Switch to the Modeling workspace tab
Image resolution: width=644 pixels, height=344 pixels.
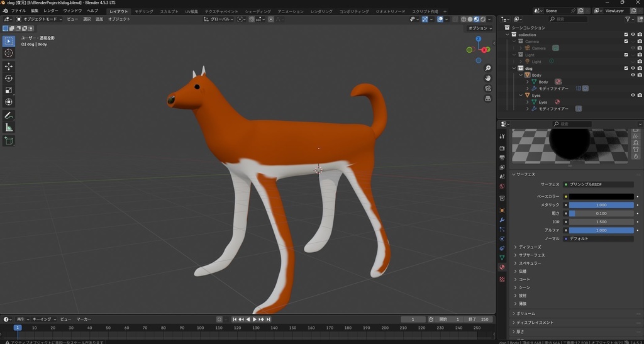tap(144, 11)
